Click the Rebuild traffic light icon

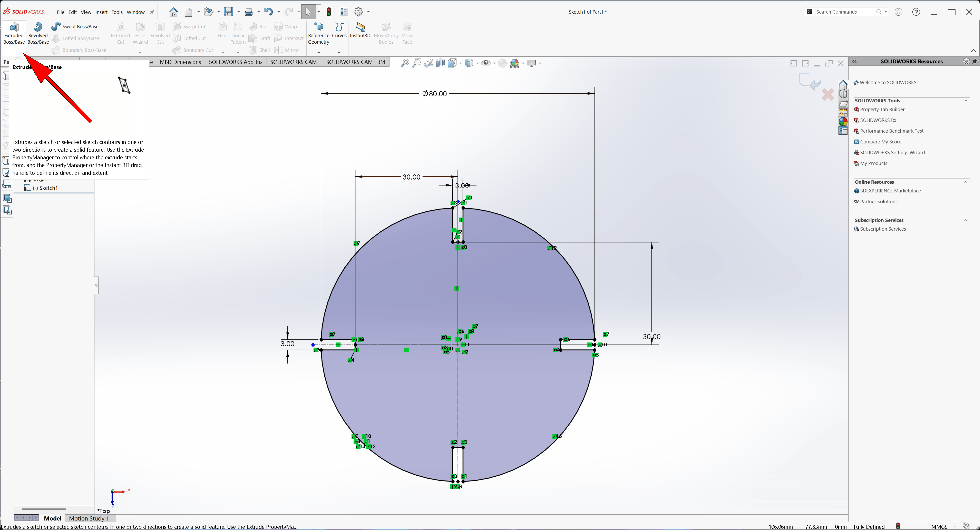pyautogui.click(x=329, y=12)
